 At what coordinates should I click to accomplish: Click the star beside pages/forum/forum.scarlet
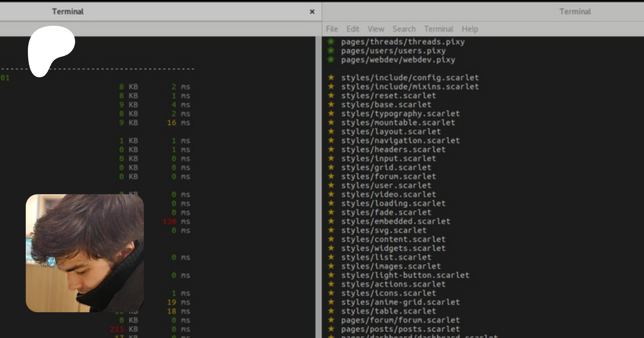[x=331, y=320]
